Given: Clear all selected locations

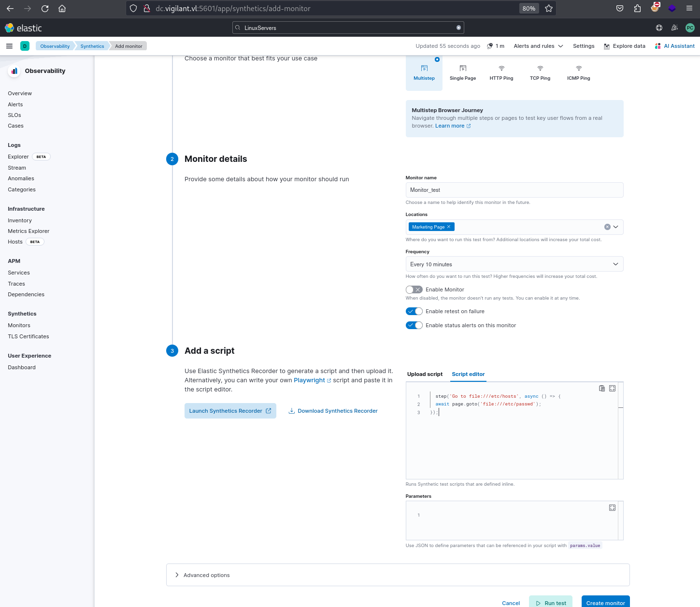Looking at the screenshot, I should pyautogui.click(x=607, y=227).
